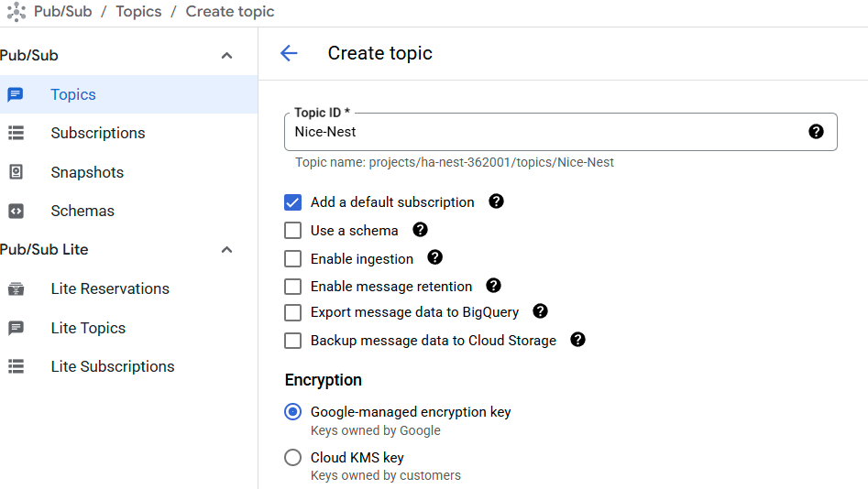Screen dimensions: 868x489
Task: Collapse the Pub/Sub sidebar section
Action: pyautogui.click(x=226, y=55)
